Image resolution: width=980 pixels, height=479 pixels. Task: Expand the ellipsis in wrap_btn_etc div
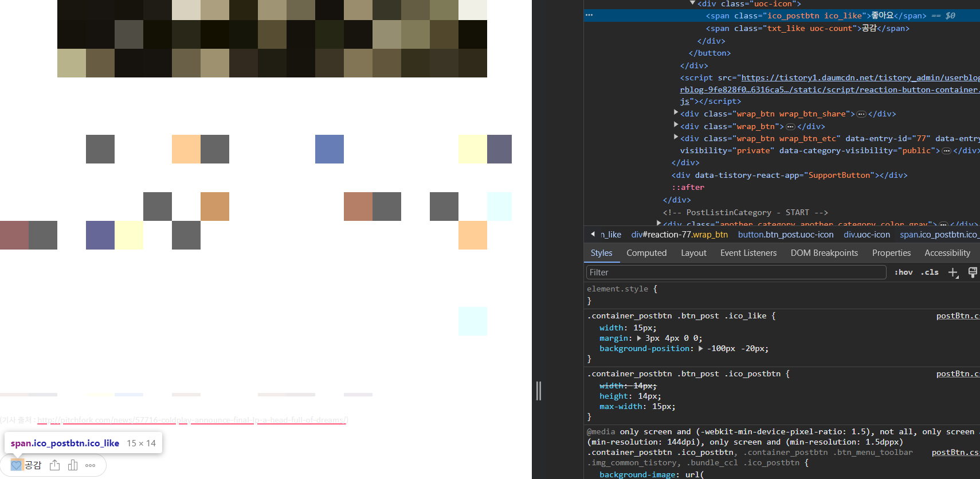tap(946, 151)
